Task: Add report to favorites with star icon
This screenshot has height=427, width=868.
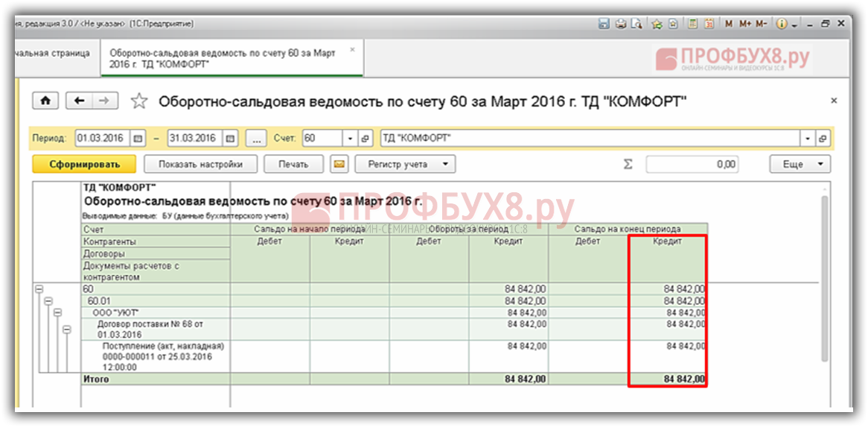Action: coord(139,101)
